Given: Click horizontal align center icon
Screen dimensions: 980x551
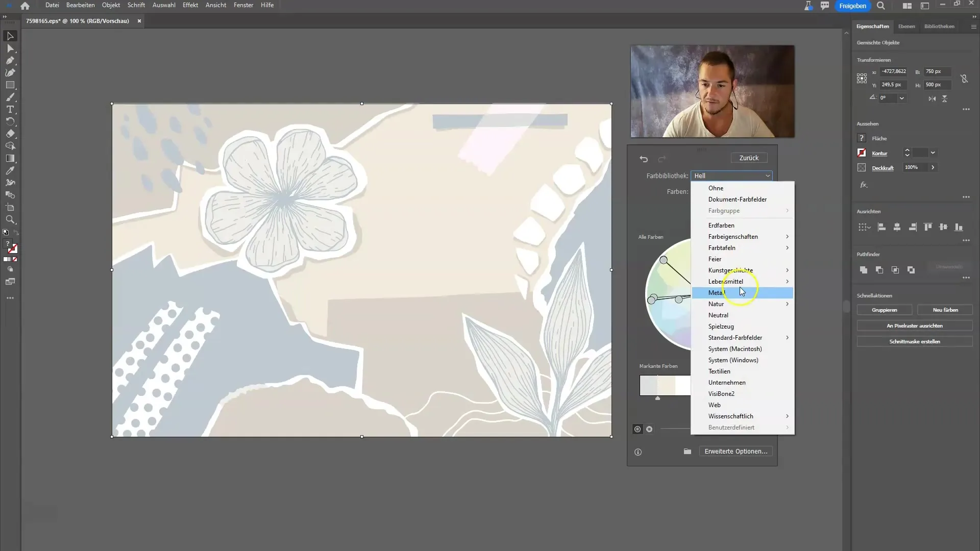Looking at the screenshot, I should (x=897, y=227).
